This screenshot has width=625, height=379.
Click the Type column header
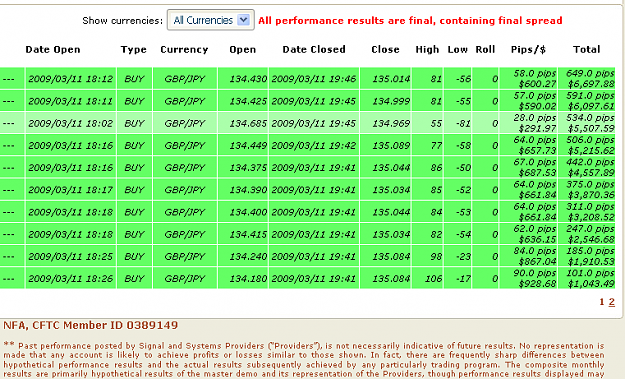(134, 49)
